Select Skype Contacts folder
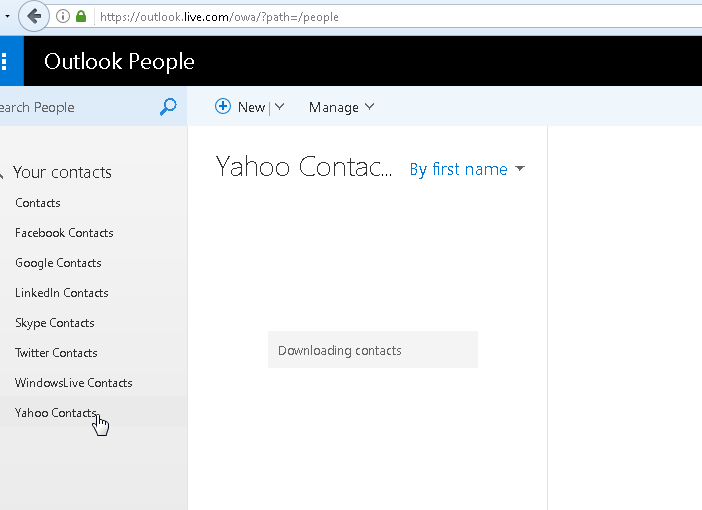Screen dimensions: 702x510 [54, 323]
